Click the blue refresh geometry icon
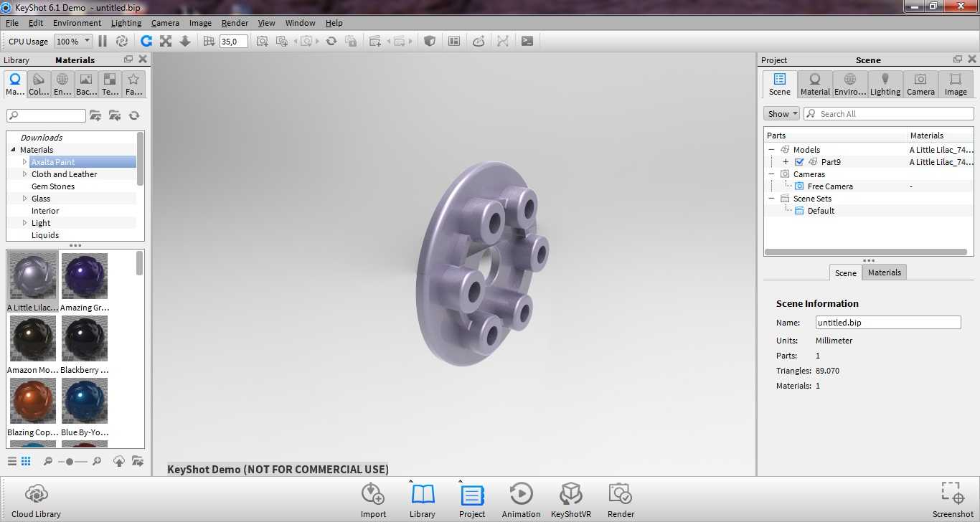Image resolution: width=980 pixels, height=522 pixels. [146, 41]
